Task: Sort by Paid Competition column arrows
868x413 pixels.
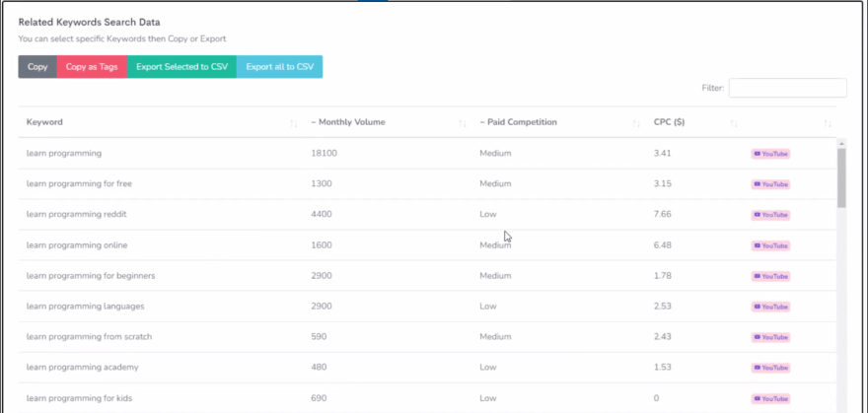Action: tap(636, 123)
